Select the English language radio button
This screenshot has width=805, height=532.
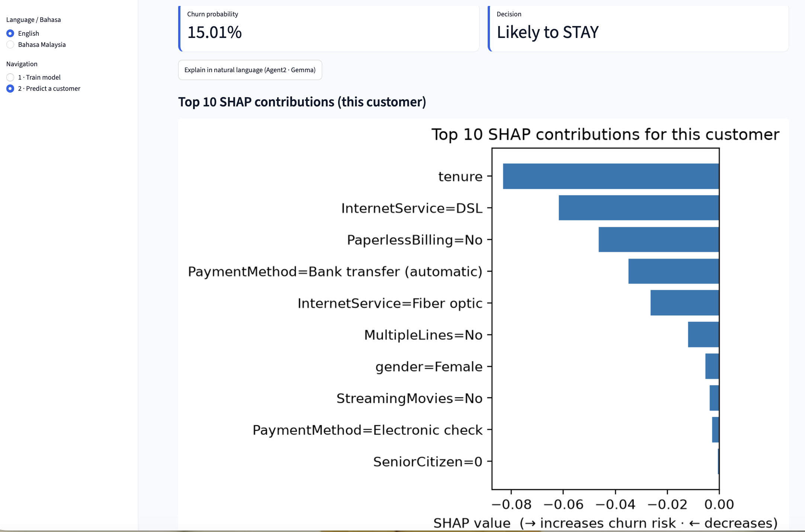[10, 33]
